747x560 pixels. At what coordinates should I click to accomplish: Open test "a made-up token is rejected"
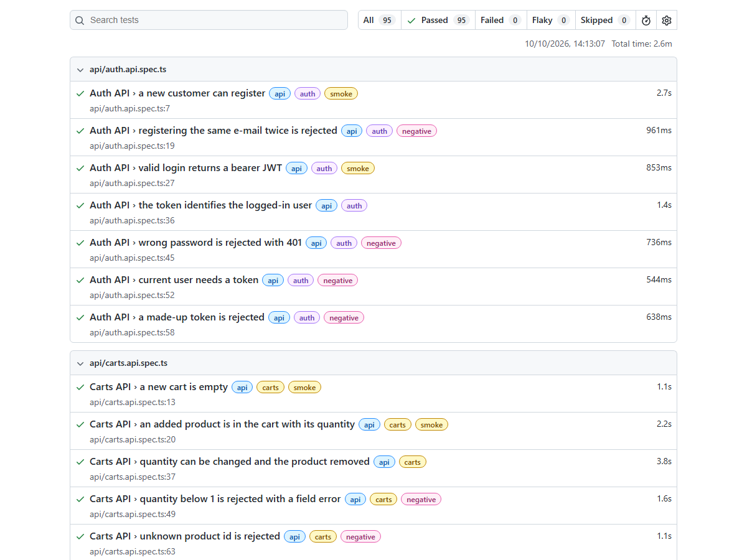click(x=177, y=317)
